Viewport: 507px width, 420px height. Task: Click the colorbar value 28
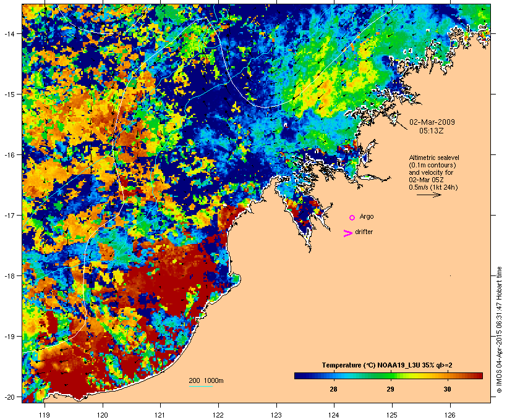pos(333,389)
